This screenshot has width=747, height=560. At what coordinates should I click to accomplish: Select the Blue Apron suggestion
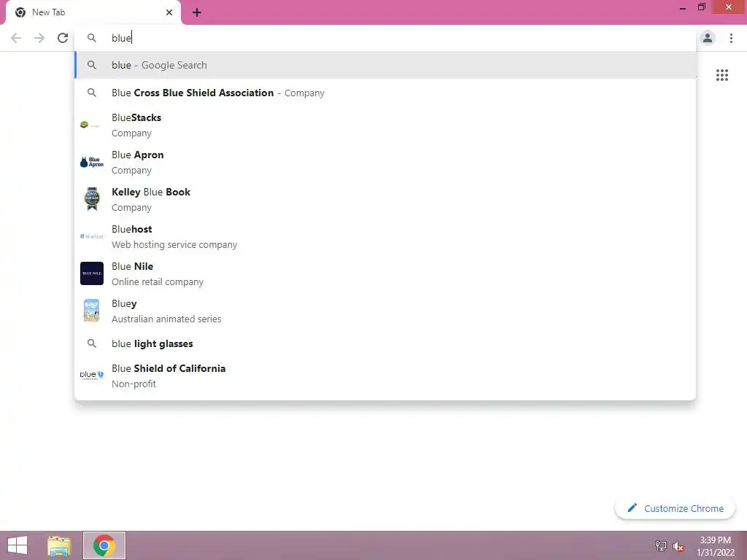(x=385, y=162)
